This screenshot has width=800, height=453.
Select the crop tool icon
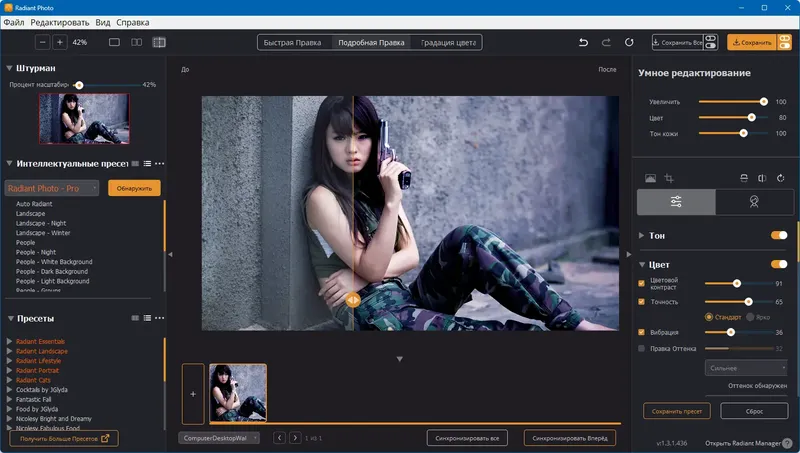669,178
